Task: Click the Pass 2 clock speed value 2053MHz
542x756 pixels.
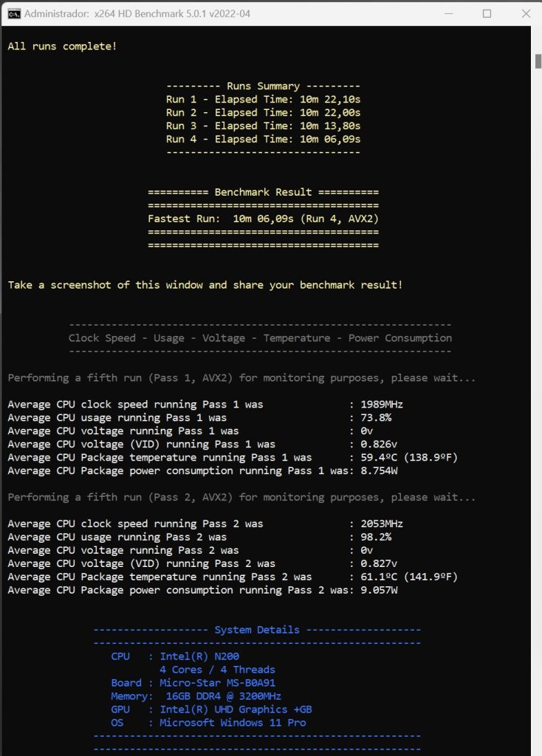Action: [x=382, y=523]
